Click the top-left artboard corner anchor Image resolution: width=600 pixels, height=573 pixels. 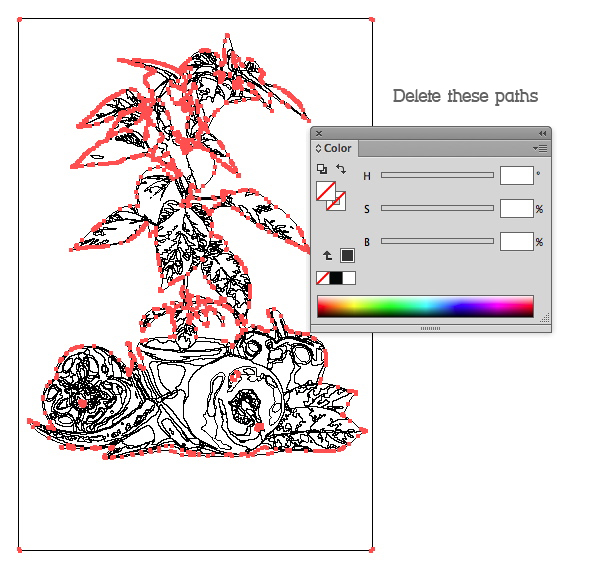click(x=19, y=20)
